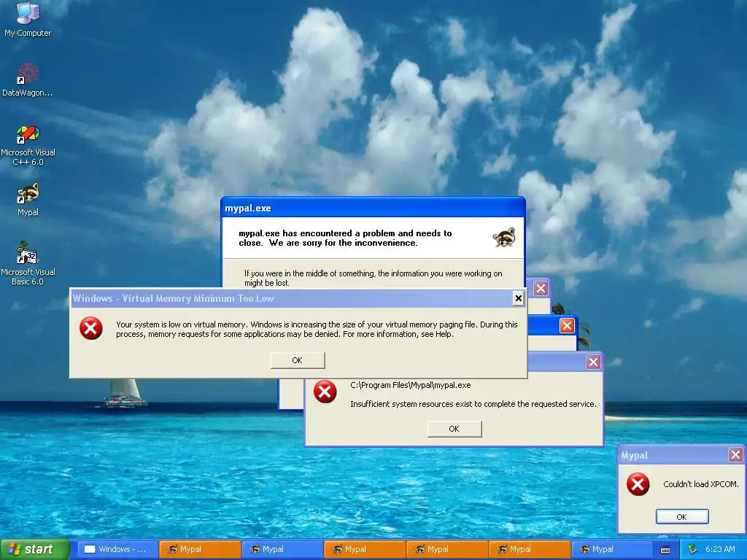Screen dimensions: 747x560
Task: Close the Insufficient system resources dialog via X
Action: click(594, 362)
